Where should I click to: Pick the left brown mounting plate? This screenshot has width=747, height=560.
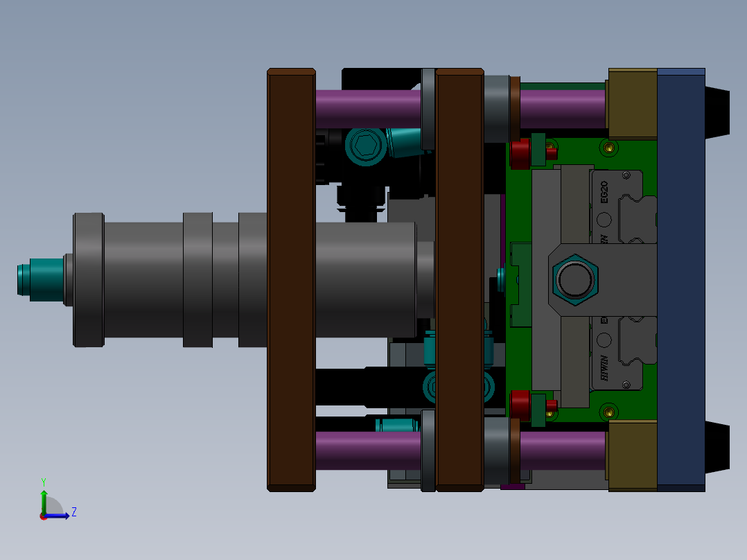click(x=291, y=279)
